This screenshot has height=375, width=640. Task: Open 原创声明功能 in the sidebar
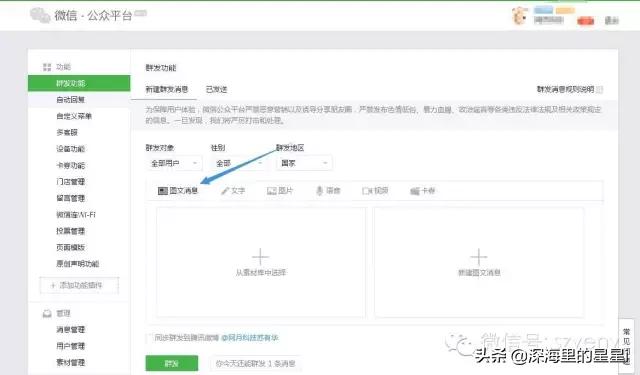point(79,264)
